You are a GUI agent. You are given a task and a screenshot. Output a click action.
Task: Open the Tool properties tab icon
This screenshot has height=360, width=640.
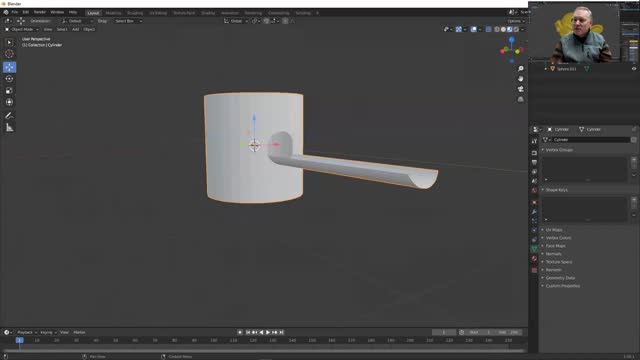click(534, 141)
